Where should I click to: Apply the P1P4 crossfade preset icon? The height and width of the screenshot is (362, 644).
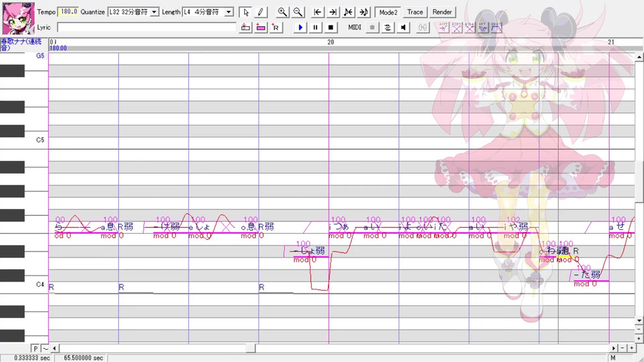470,27
